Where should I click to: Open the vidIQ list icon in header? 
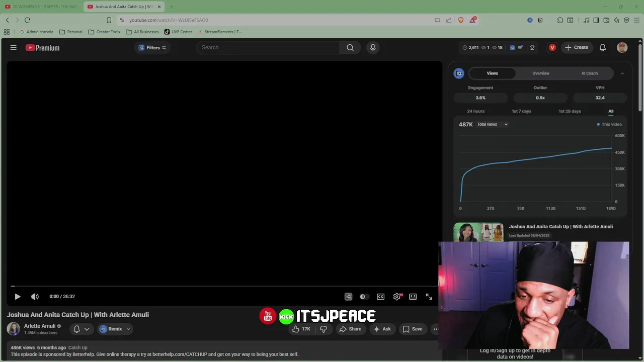tap(521, 48)
